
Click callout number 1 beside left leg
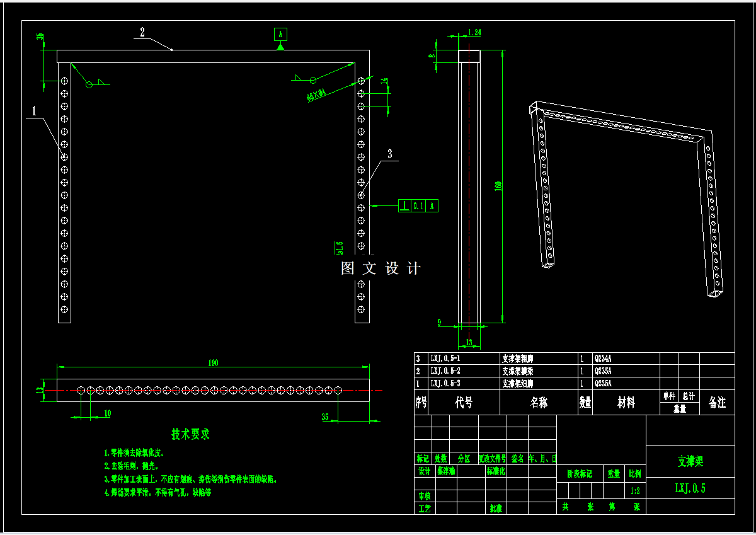click(x=33, y=111)
